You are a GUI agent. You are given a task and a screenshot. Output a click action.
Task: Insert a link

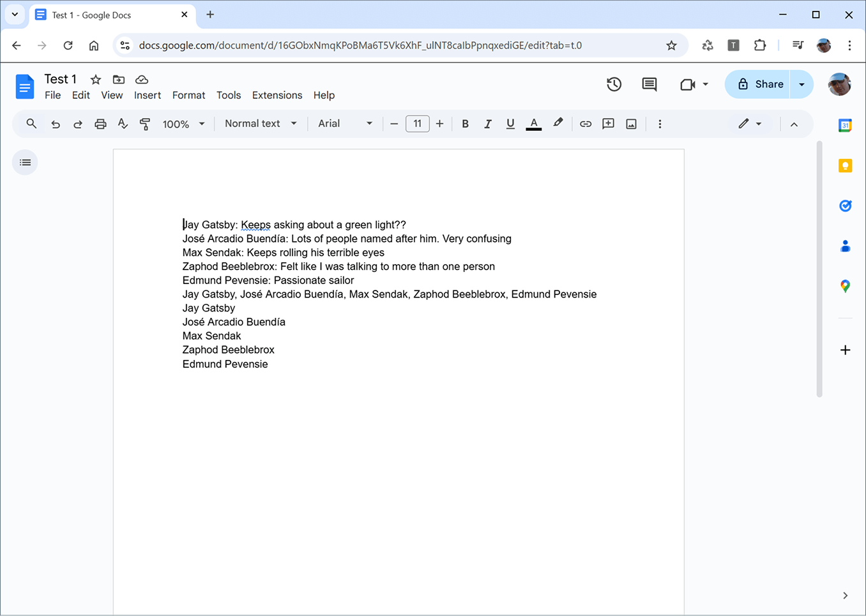[x=585, y=124]
